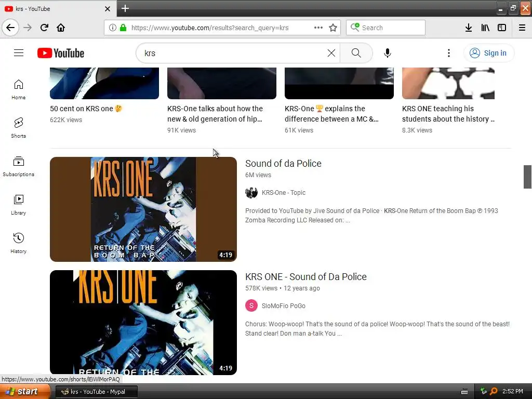Click the magnifier icon in system tray

pos(494,391)
